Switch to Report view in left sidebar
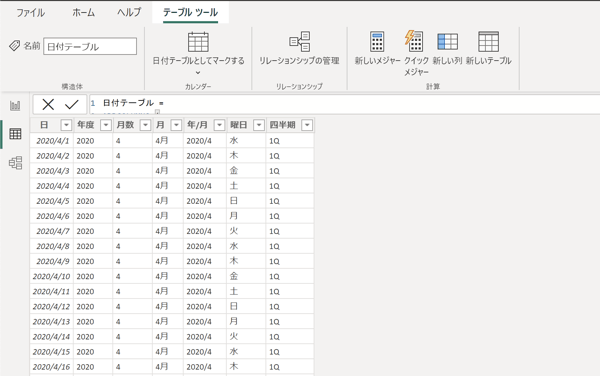This screenshot has height=376, width=600. coord(15,105)
